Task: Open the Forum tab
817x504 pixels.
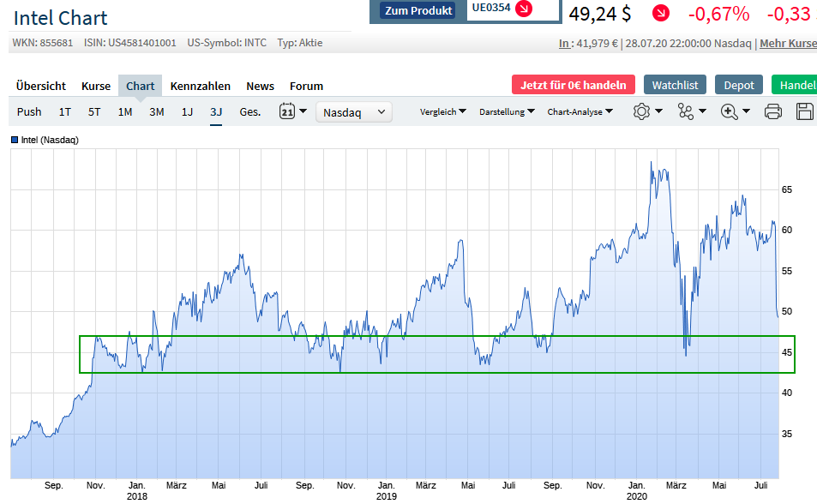Action: (x=306, y=86)
